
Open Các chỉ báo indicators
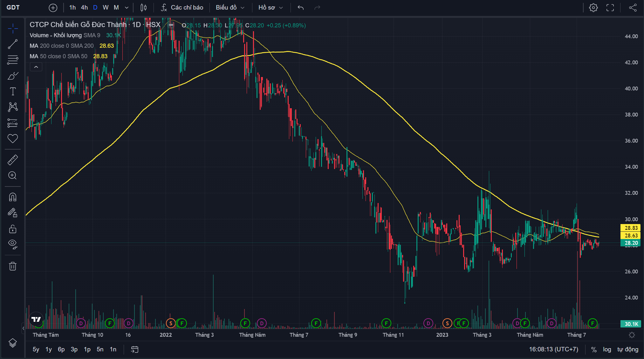[182, 8]
